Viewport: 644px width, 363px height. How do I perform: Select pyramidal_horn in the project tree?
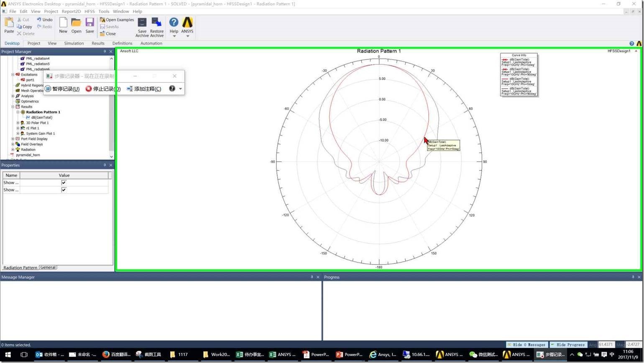coord(28,155)
